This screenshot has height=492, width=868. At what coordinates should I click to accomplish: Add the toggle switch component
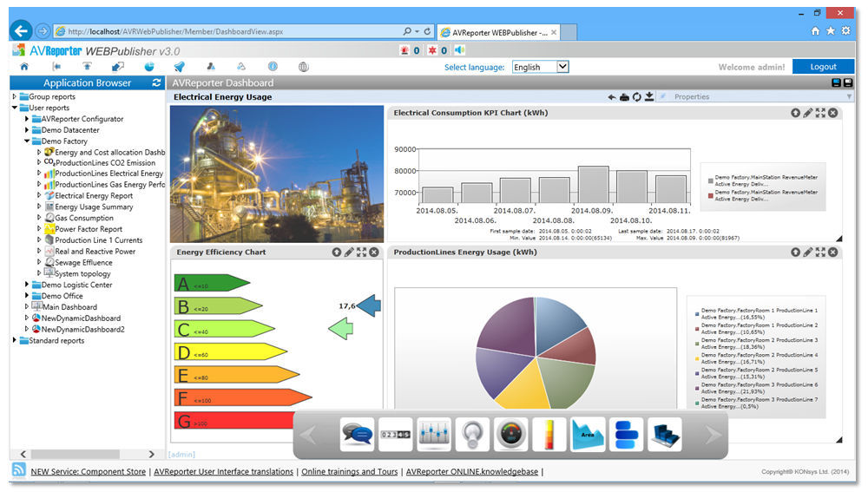[472, 435]
